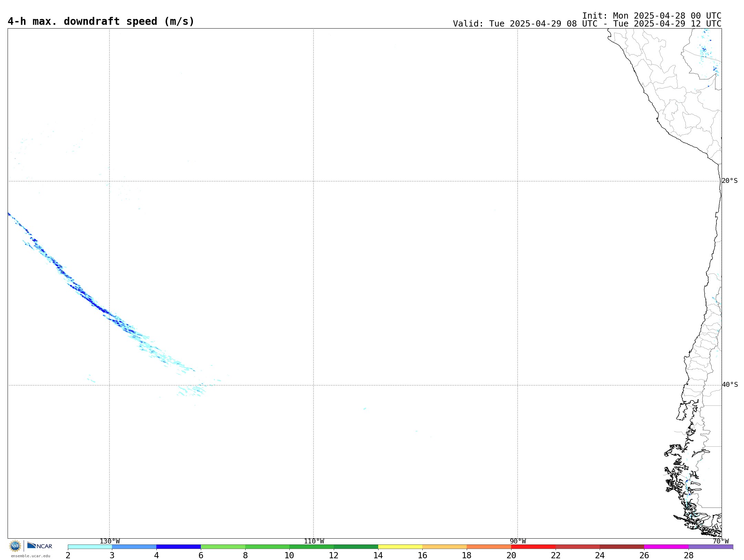Click the muted red 22-24 color swatch
Screen dimensions: 744x560
pos(578,547)
